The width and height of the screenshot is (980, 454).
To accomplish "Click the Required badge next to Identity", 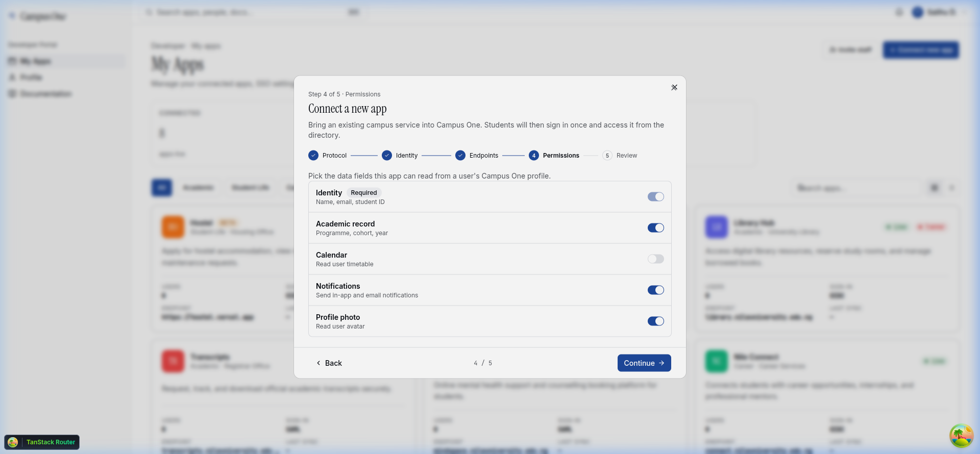I will (364, 193).
